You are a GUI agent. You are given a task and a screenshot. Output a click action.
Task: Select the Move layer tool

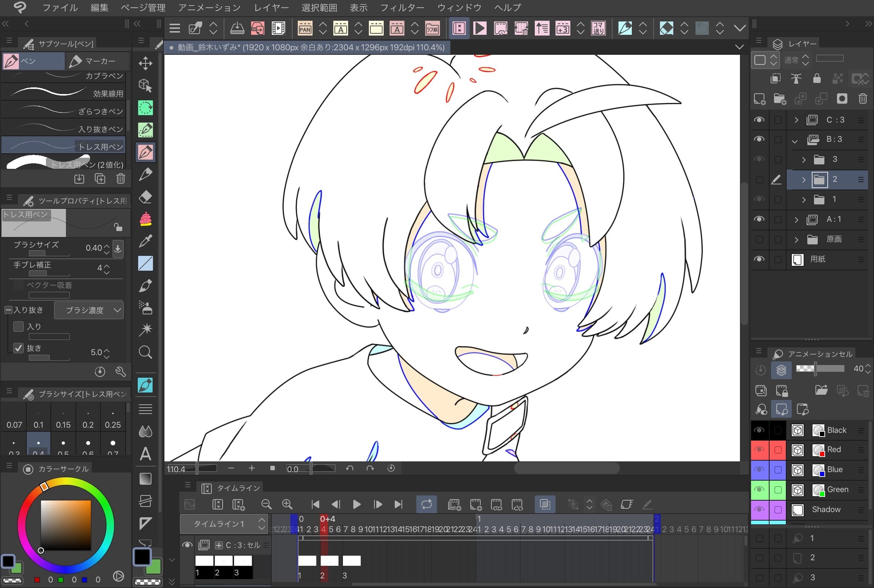click(146, 63)
